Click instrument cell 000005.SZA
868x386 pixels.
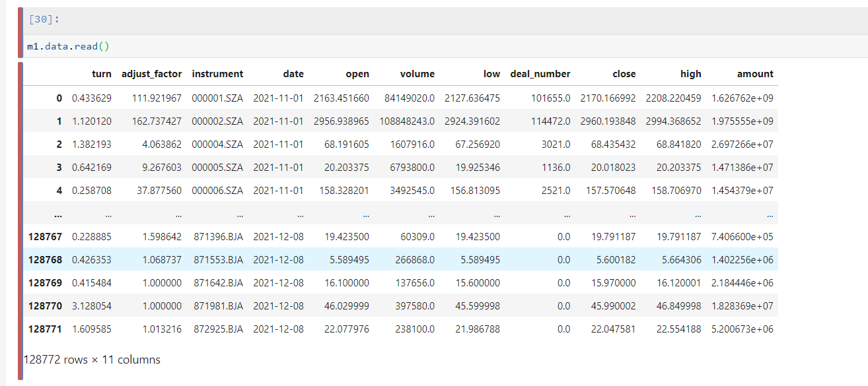(217, 168)
